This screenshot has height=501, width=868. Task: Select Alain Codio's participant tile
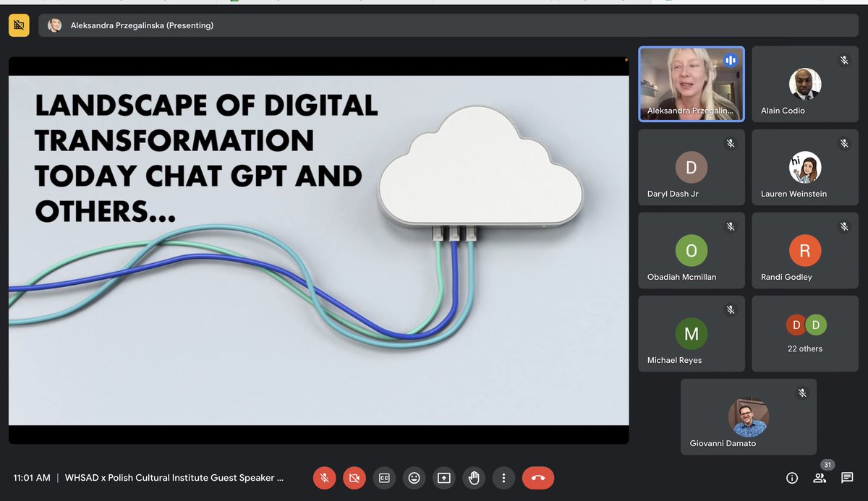pyautogui.click(x=805, y=84)
